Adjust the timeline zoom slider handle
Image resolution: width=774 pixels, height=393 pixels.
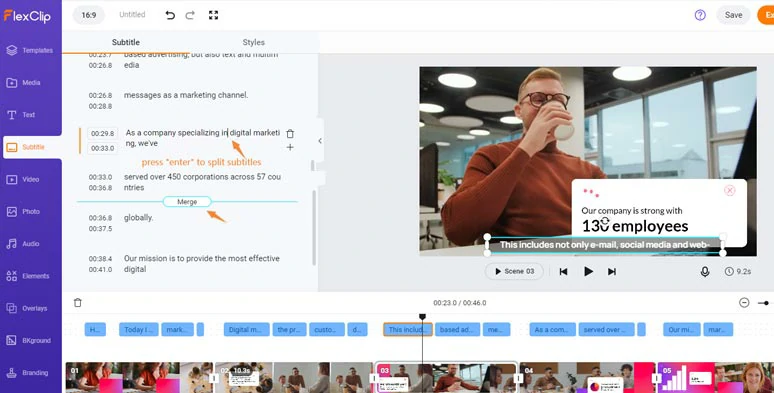tap(766, 303)
